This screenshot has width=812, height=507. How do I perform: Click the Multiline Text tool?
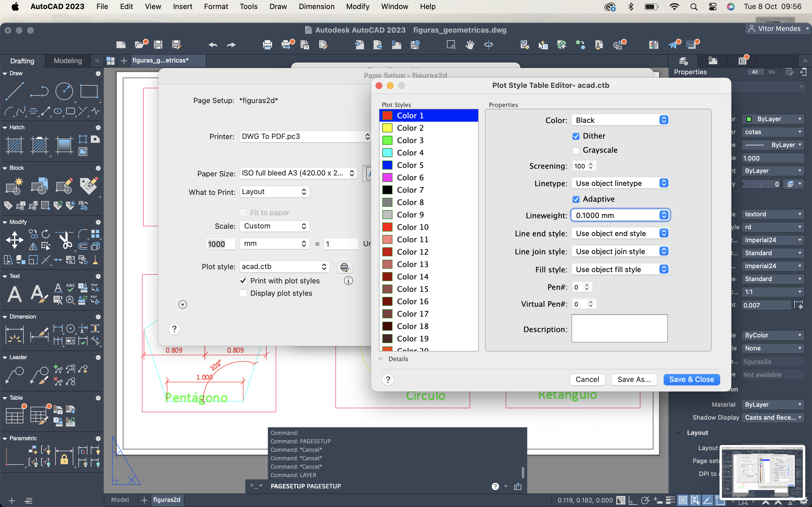tap(14, 294)
